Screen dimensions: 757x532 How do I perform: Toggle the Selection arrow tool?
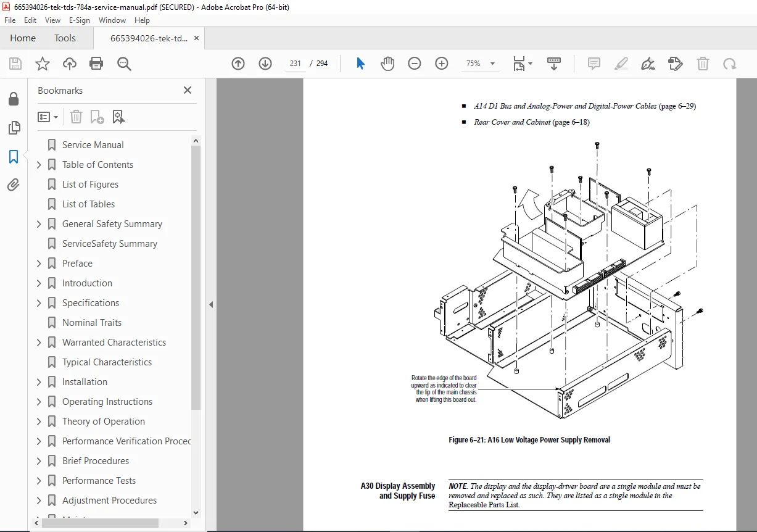[361, 64]
